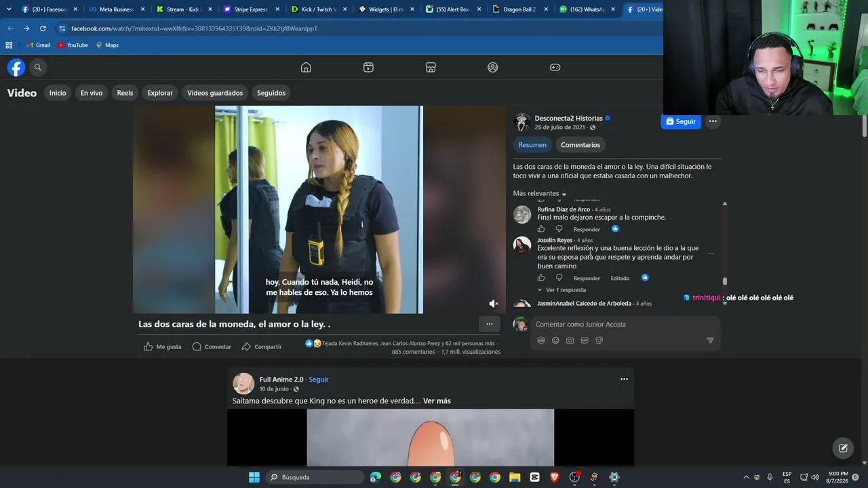The width and height of the screenshot is (868, 488).
Task: Select the Inicio video filter
Action: click(x=58, y=93)
